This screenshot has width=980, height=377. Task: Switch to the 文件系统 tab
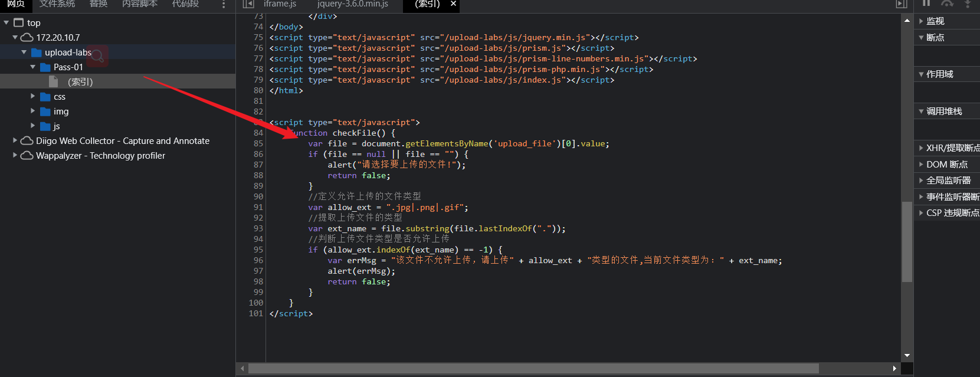click(57, 4)
